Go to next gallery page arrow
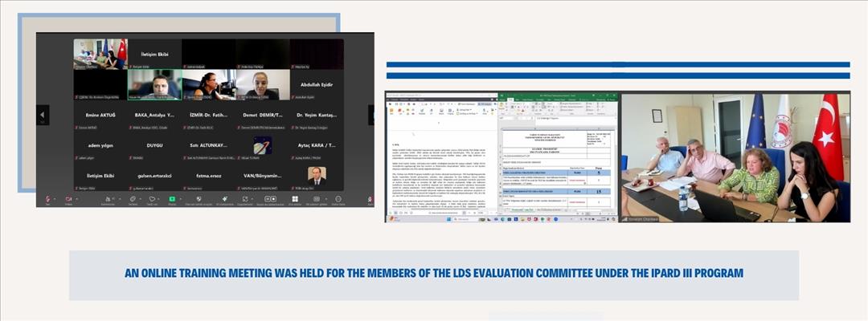868x321 pixels. click(x=371, y=115)
